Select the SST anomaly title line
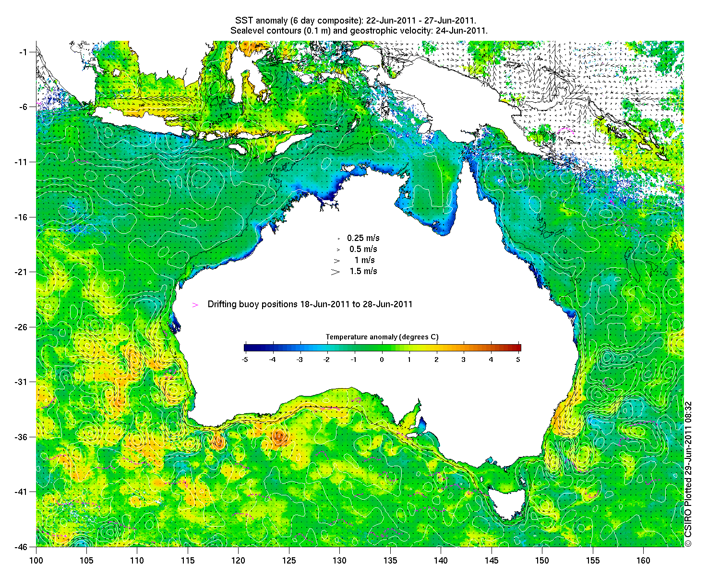720x588 pixels. tap(356, 21)
